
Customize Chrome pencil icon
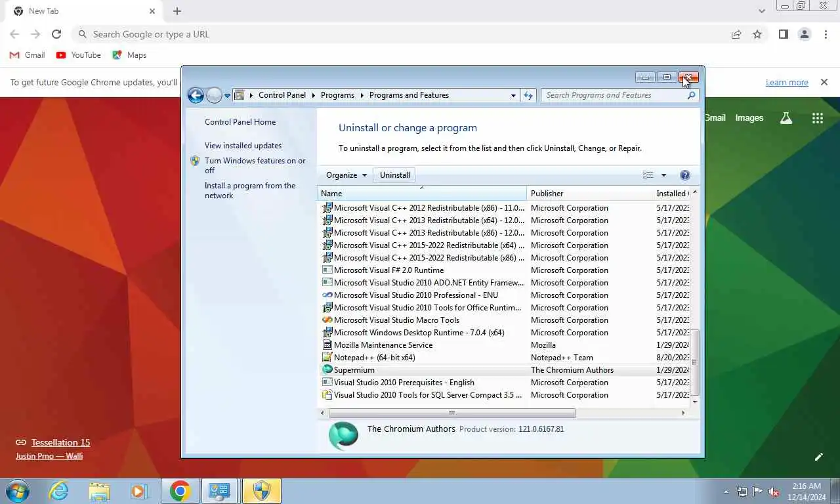[819, 457]
